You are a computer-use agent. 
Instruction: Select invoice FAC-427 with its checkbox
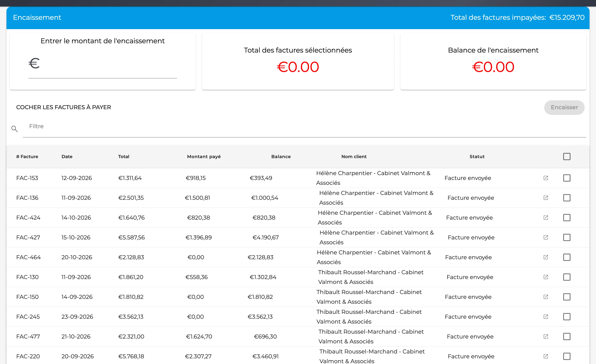click(567, 237)
